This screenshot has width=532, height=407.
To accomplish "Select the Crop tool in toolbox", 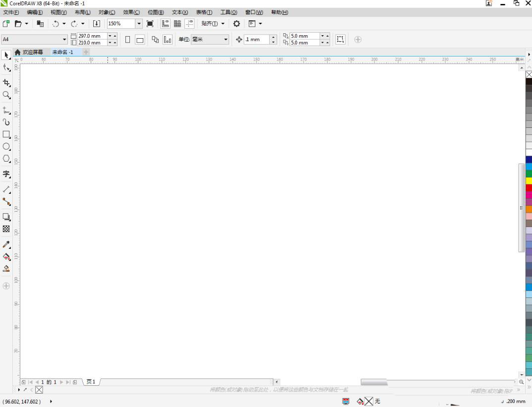I will [x=6, y=82].
